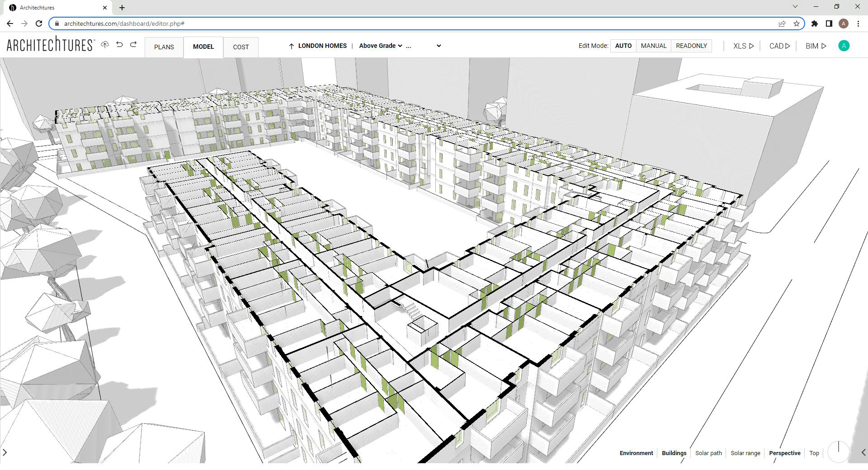Open browser extensions puzzle icon
This screenshot has width=868, height=470.
[x=815, y=23]
